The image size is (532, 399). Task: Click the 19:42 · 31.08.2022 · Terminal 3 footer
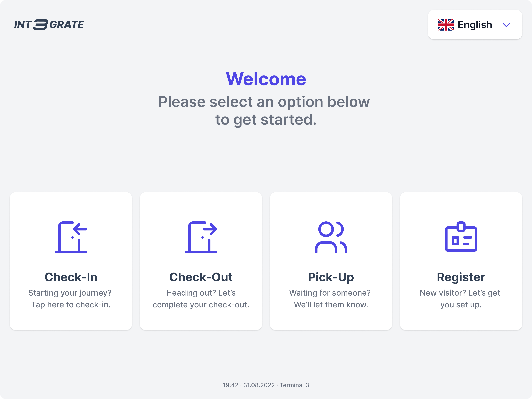click(266, 385)
